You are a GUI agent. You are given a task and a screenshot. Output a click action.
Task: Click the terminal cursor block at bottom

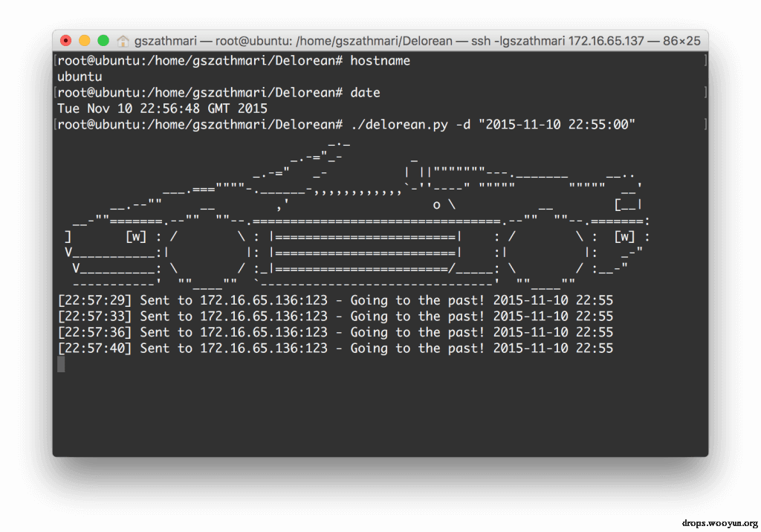click(61, 364)
